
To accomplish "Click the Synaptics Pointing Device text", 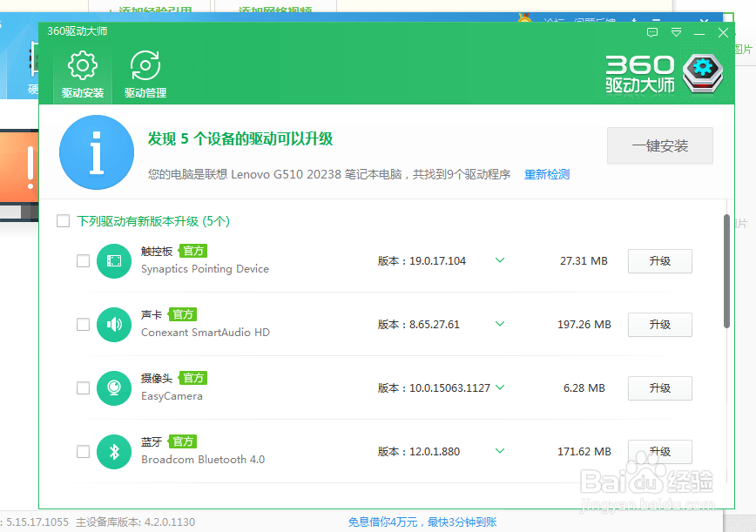I will [x=205, y=269].
